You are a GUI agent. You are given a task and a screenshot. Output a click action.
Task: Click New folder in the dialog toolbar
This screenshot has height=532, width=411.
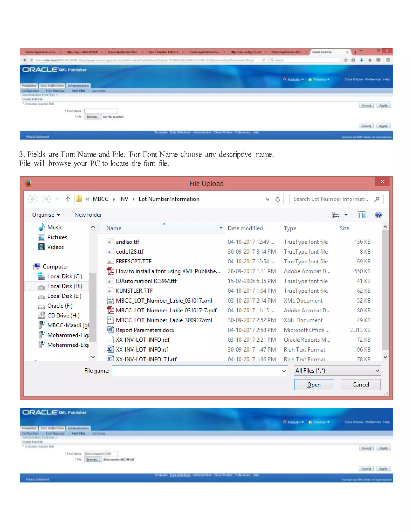tap(88, 215)
